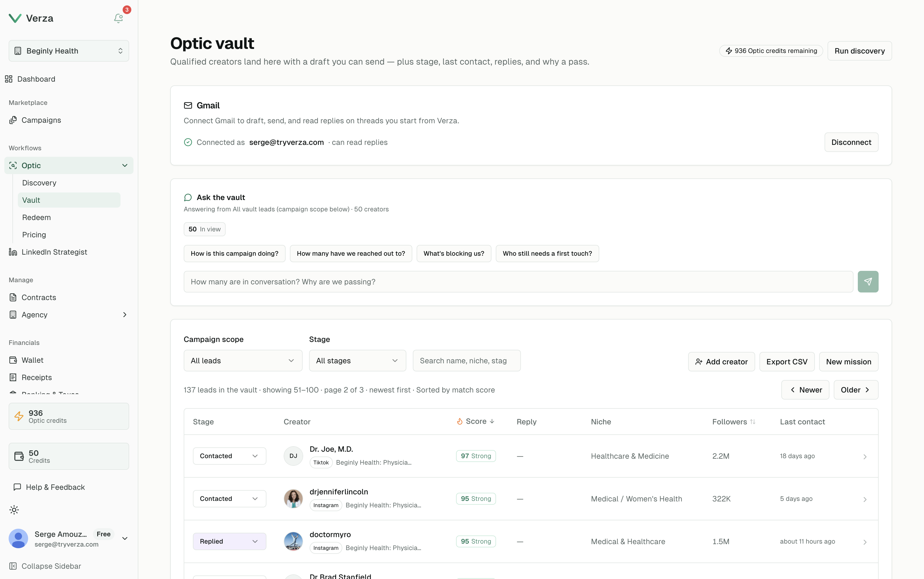Open LinkedIn Strategist
This screenshot has height=579, width=924.
(48, 252)
